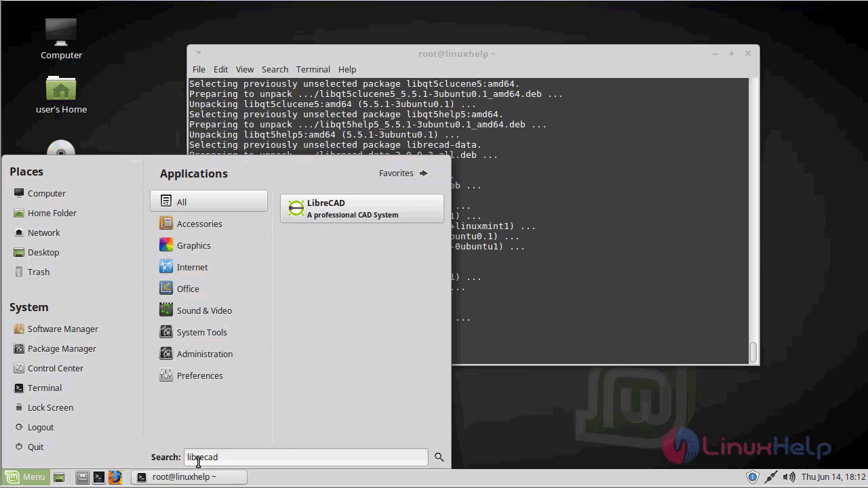Open Trash in Places
This screenshot has height=488, width=868.
(x=31, y=272)
